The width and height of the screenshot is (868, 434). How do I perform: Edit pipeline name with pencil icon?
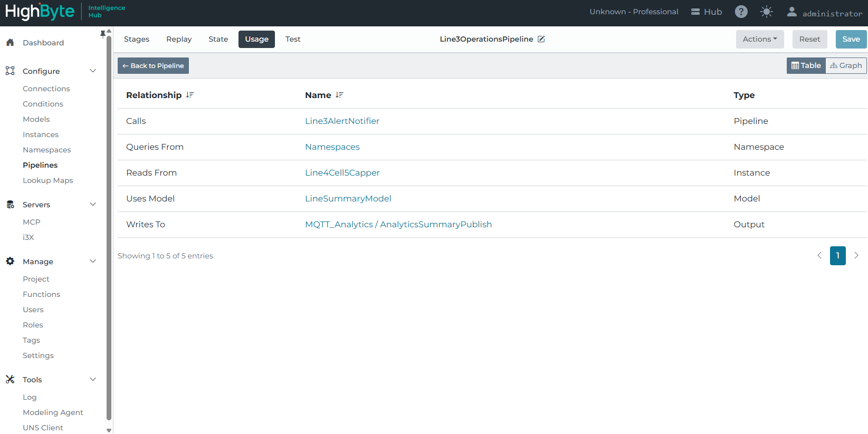click(541, 39)
